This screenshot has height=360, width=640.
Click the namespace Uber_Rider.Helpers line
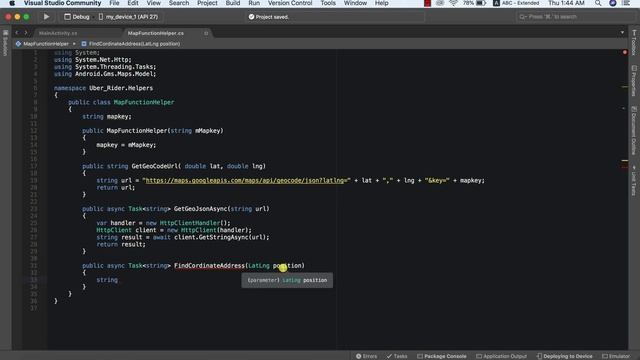click(x=103, y=88)
